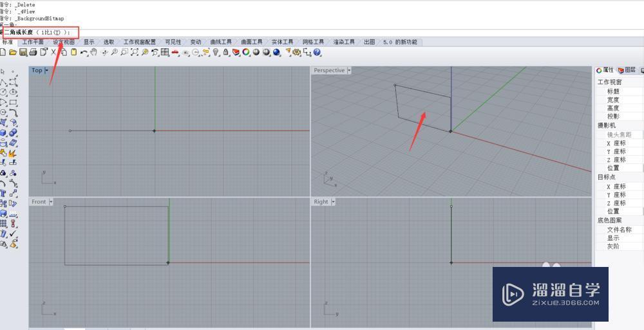Switch to the 变动 toolbar tab
This screenshot has height=330, width=644.
(x=196, y=42)
